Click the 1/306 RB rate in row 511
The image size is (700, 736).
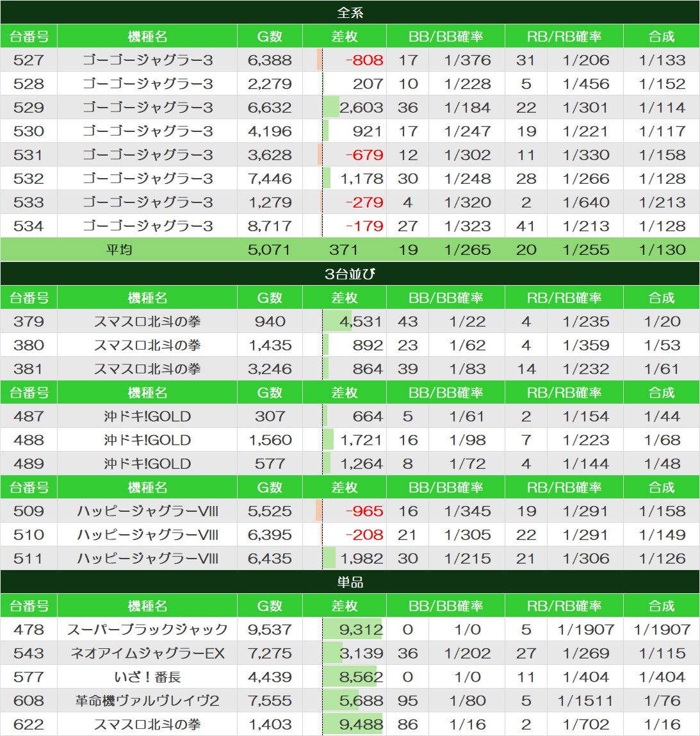click(585, 559)
